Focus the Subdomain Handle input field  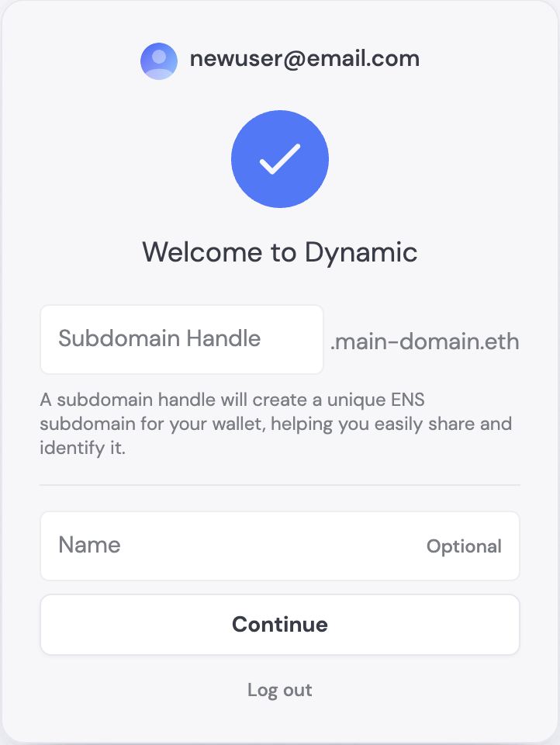click(x=182, y=339)
